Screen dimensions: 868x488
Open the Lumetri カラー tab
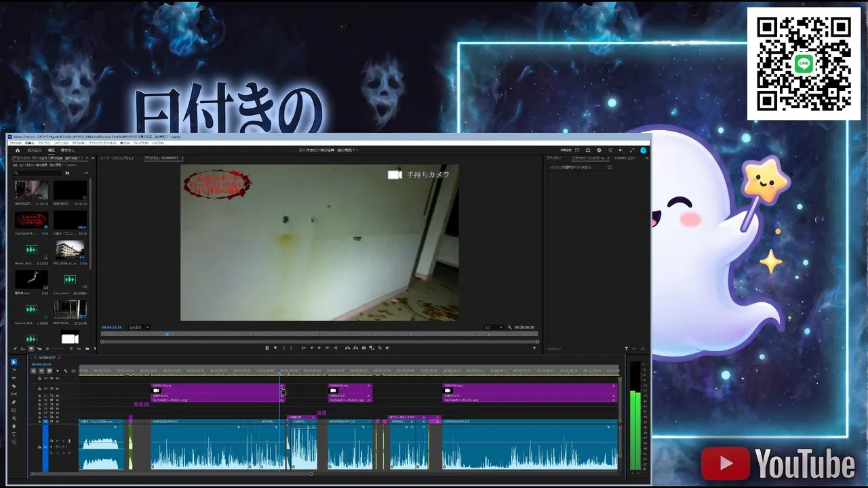click(626, 158)
